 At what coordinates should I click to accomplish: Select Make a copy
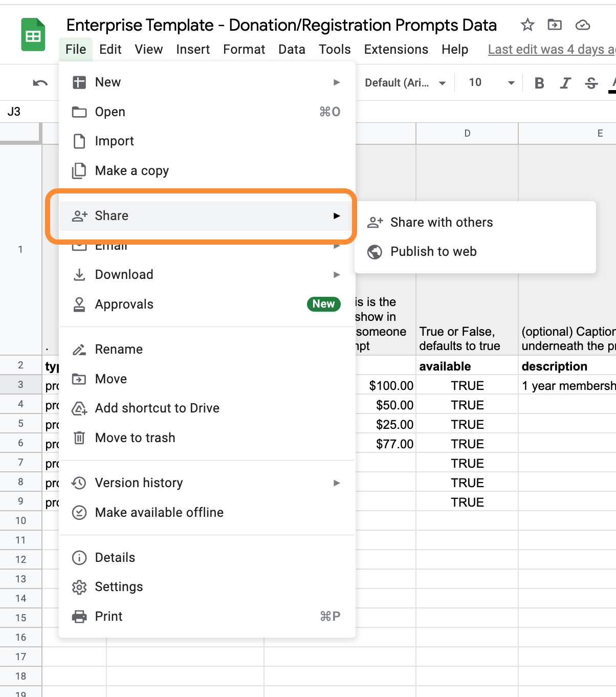coord(207,171)
